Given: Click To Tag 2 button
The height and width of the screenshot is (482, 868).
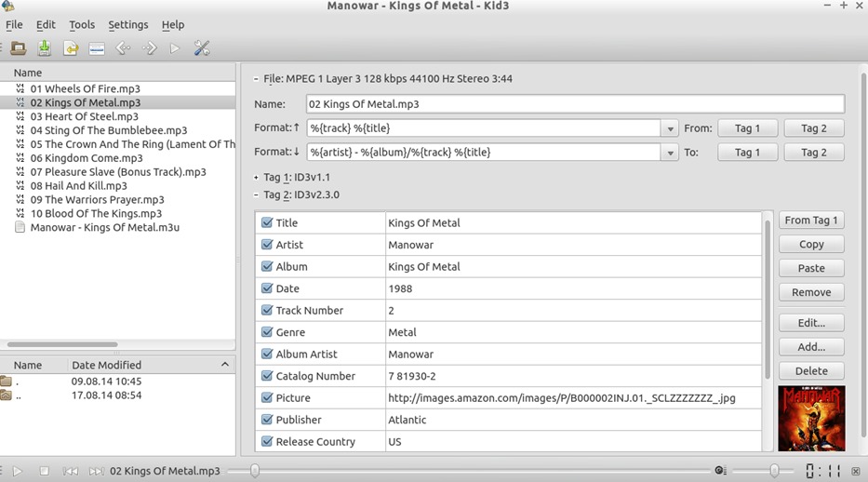Looking at the screenshot, I should [814, 153].
